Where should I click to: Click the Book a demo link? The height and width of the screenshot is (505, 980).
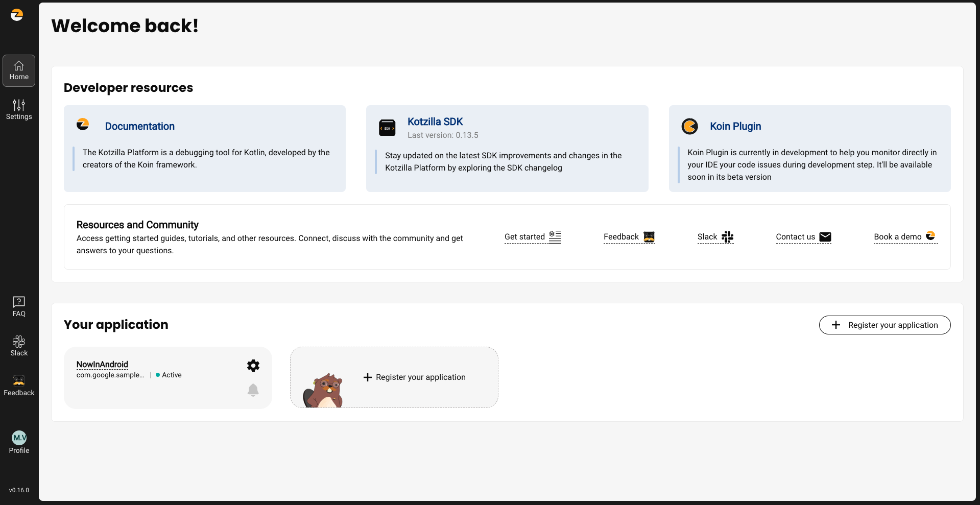[905, 237]
